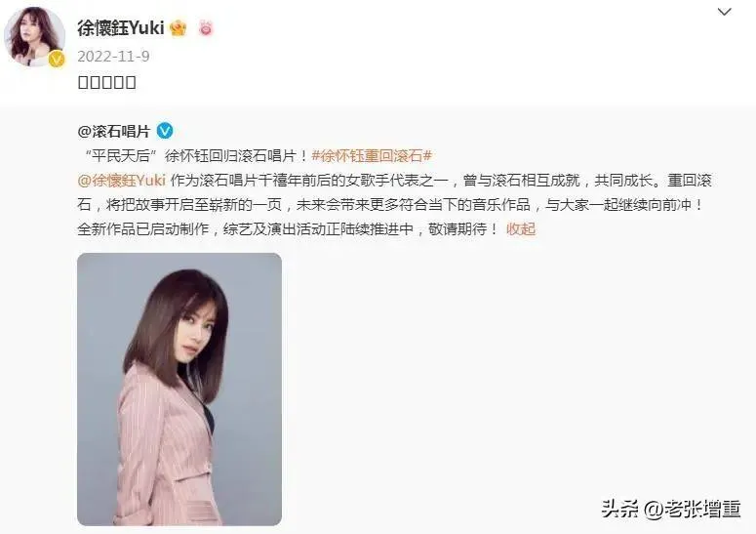Click the crown membership icon beside username

point(178,28)
